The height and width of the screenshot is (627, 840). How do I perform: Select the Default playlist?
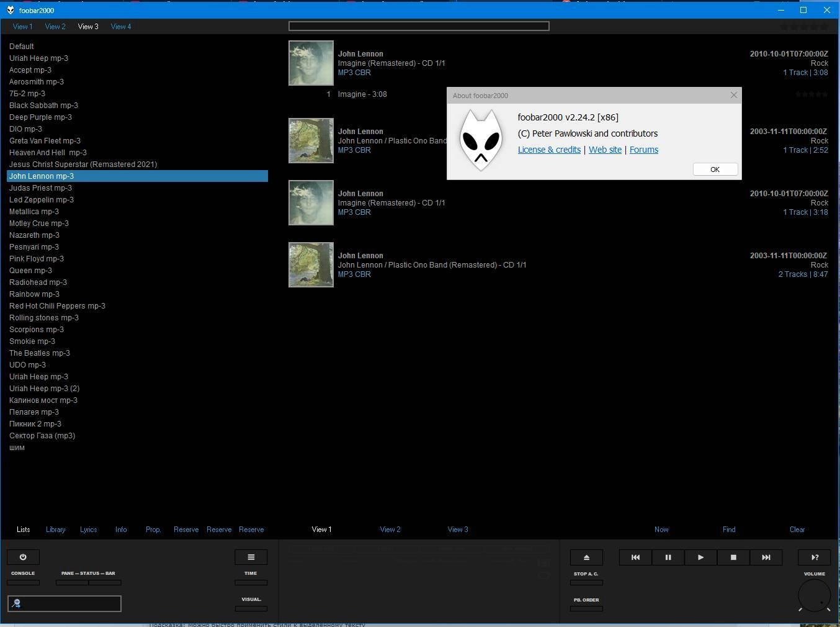click(x=137, y=47)
